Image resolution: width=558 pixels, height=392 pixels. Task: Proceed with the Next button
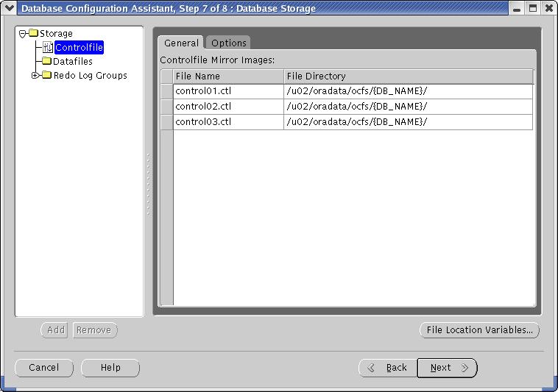(x=447, y=368)
